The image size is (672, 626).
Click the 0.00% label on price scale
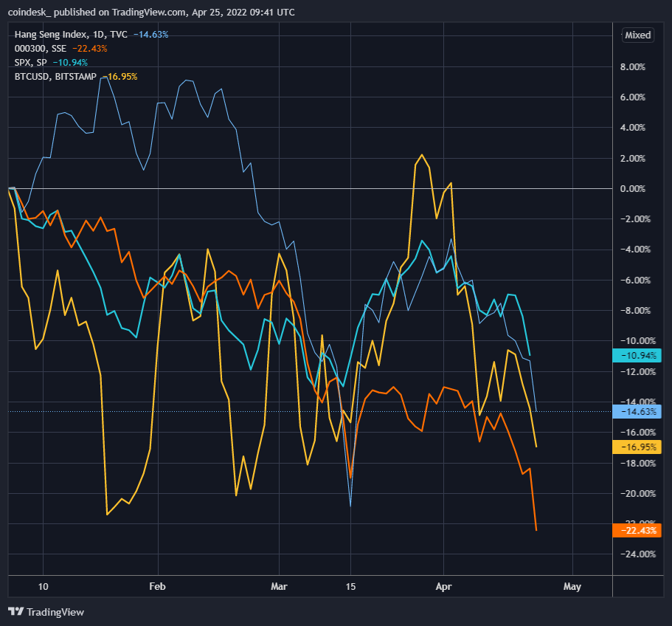click(x=634, y=188)
